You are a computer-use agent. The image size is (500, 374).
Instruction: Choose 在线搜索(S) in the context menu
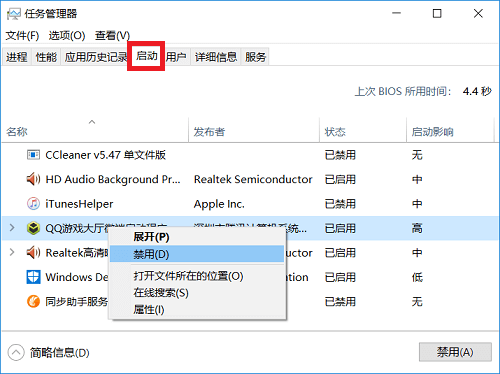[x=197, y=293]
